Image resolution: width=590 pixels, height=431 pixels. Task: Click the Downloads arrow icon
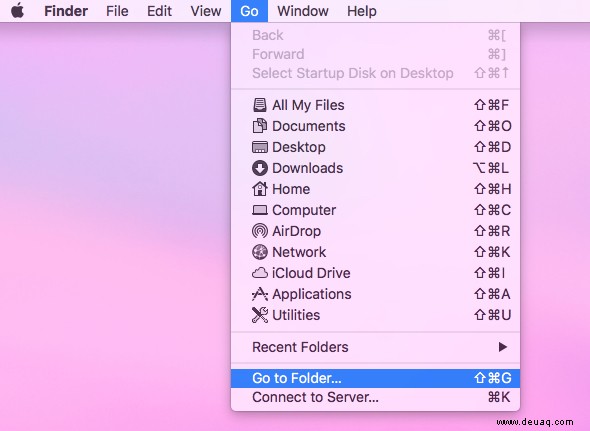tap(260, 168)
